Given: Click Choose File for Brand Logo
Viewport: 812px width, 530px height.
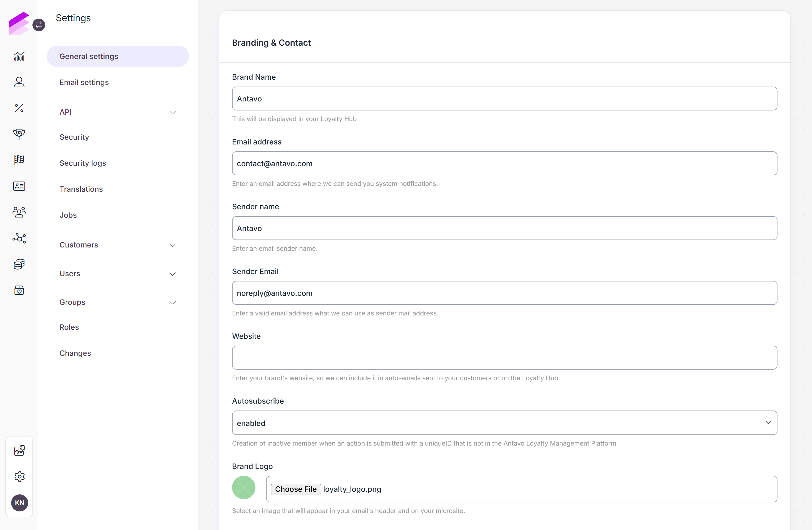Looking at the screenshot, I should point(296,489).
